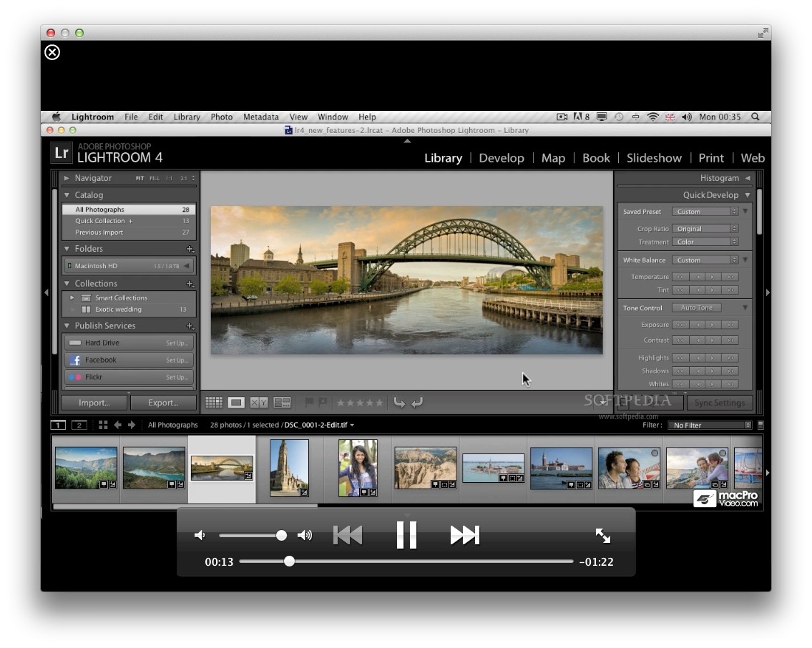Click the Facebook publish service icon

click(76, 360)
